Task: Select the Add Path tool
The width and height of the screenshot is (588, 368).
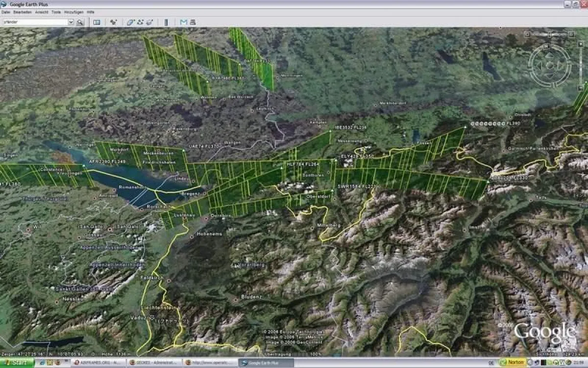Action: coord(140,22)
